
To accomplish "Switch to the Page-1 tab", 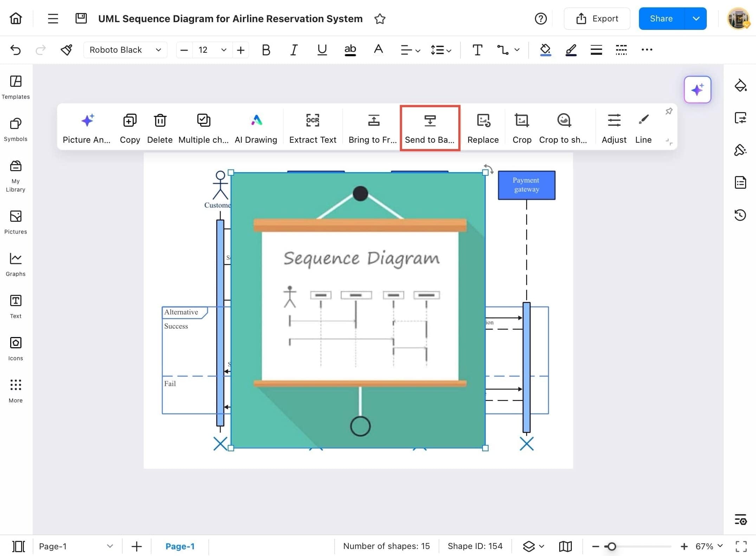I will tap(180, 546).
